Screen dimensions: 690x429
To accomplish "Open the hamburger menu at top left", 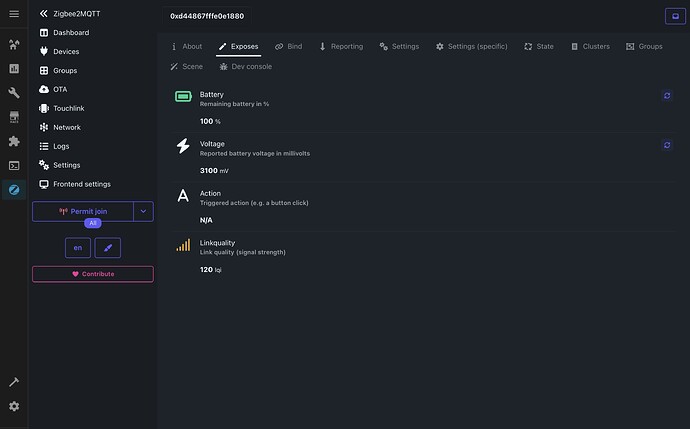I will 14,14.
